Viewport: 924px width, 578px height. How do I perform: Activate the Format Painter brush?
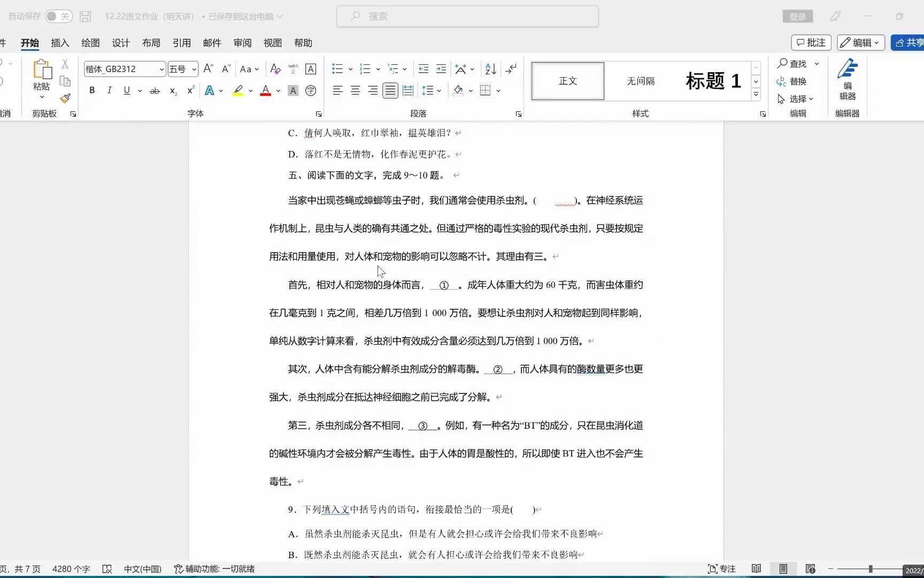[x=65, y=98]
